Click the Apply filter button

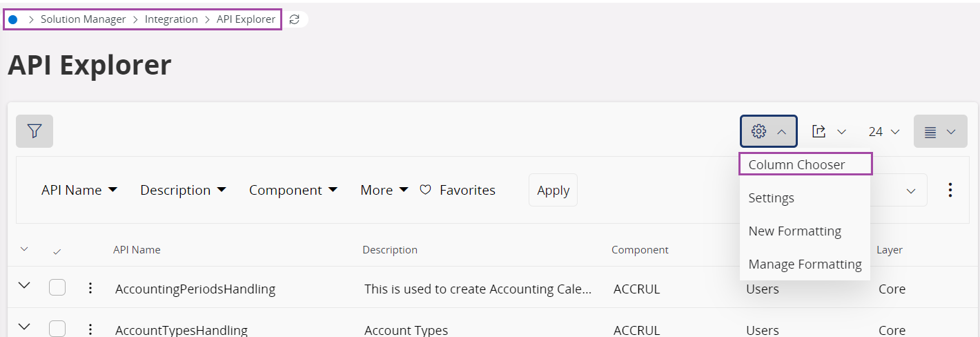tap(553, 190)
